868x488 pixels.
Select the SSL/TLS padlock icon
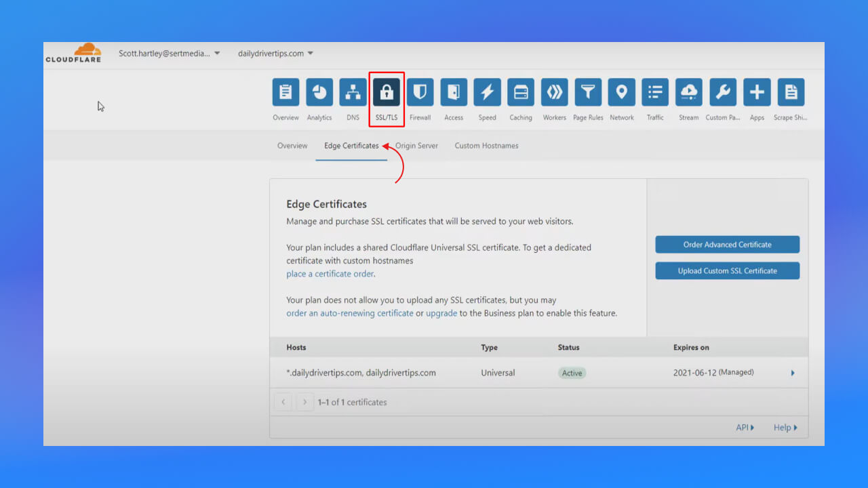387,92
